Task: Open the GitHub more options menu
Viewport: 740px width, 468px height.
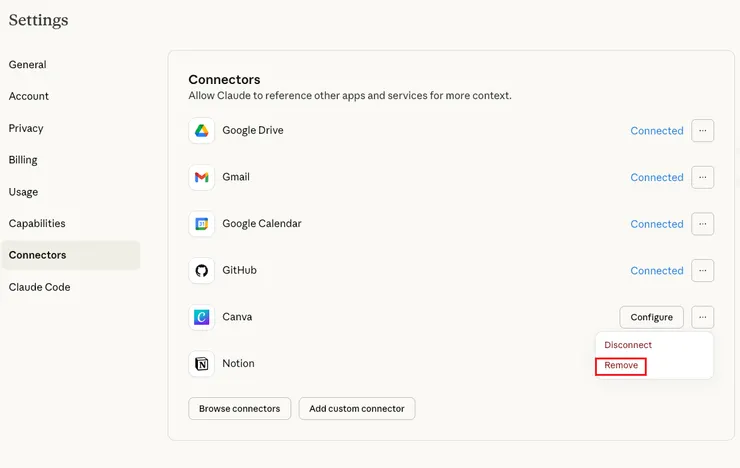Action: (x=702, y=270)
